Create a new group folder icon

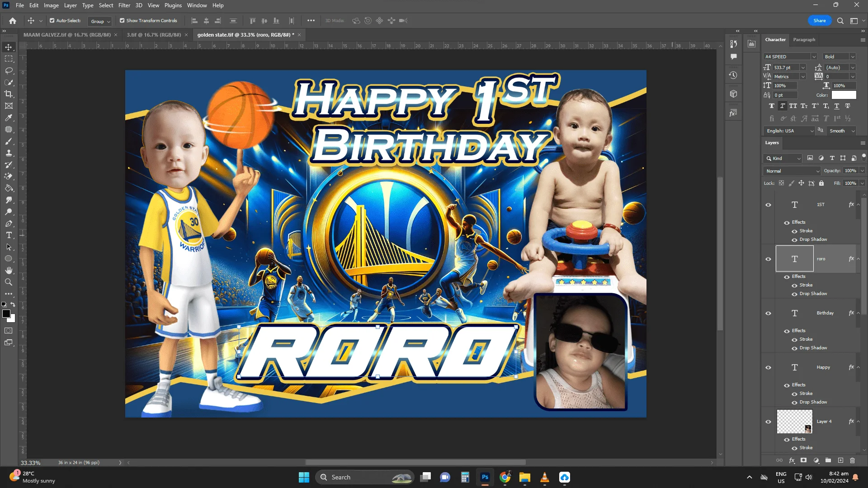click(828, 460)
